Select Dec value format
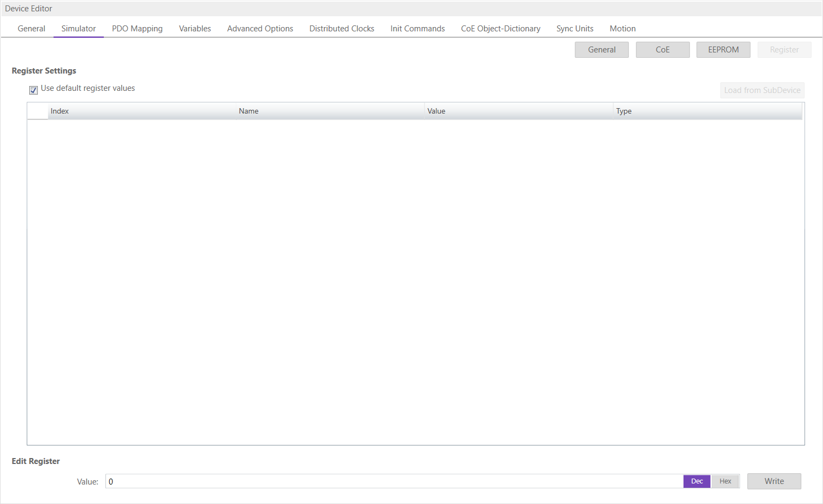 tap(696, 481)
